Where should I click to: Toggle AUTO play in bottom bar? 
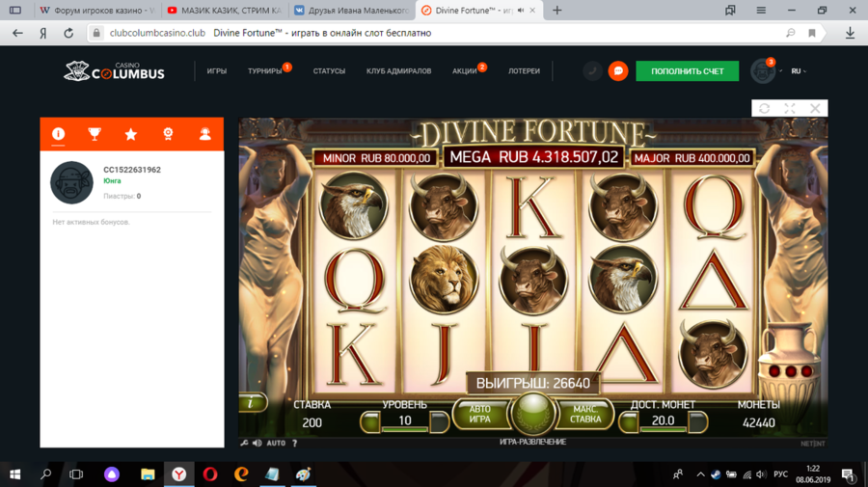coord(276,443)
